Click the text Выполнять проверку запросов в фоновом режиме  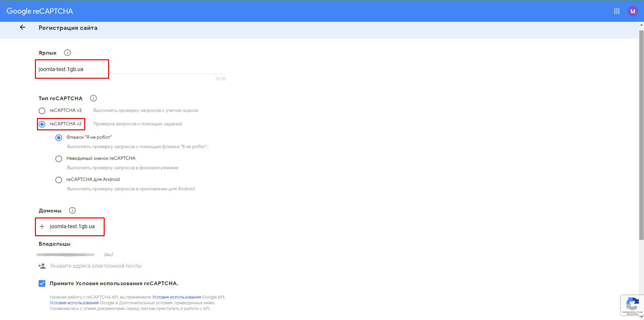tap(122, 168)
